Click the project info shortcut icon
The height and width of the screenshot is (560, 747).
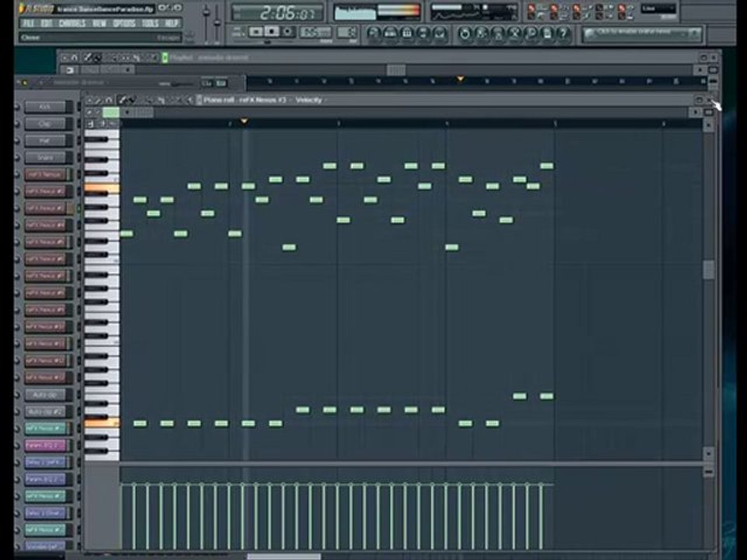547,33
